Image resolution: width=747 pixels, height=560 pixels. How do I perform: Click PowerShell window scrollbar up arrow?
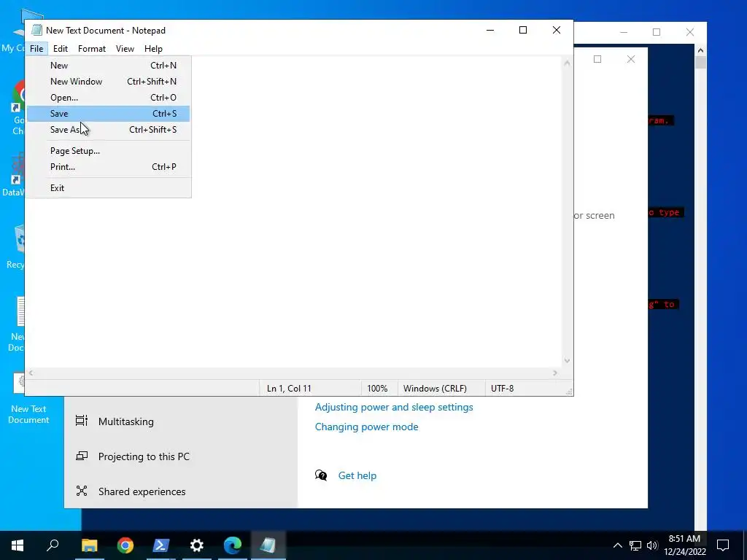tap(700, 50)
